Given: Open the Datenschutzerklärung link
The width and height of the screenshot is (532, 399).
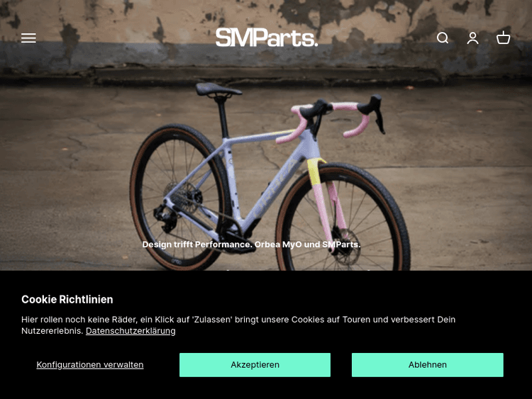Looking at the screenshot, I should click(x=131, y=331).
